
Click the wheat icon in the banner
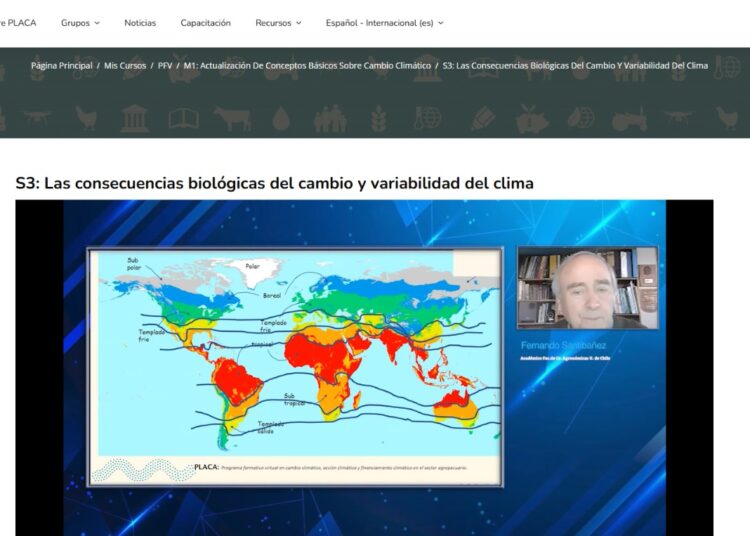coord(380,119)
